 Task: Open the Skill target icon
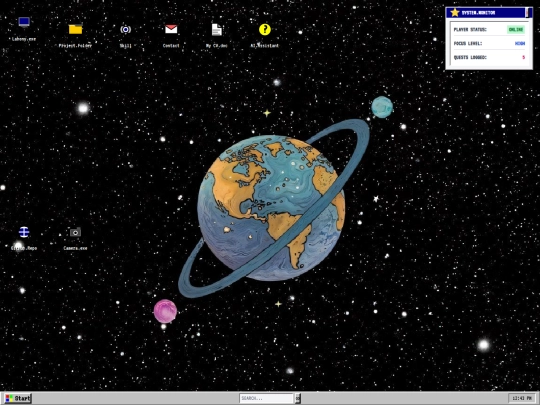(125, 29)
